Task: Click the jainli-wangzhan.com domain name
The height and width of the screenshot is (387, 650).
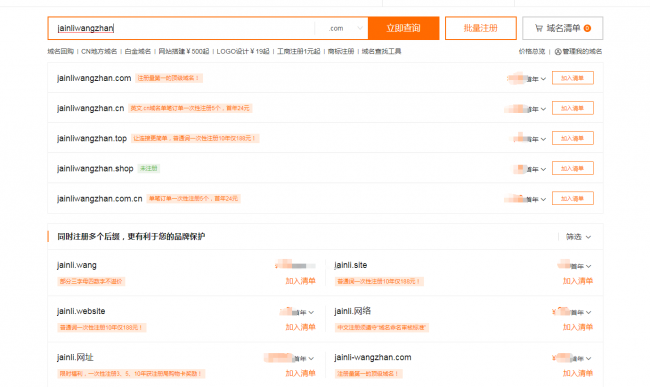Action: click(373, 357)
